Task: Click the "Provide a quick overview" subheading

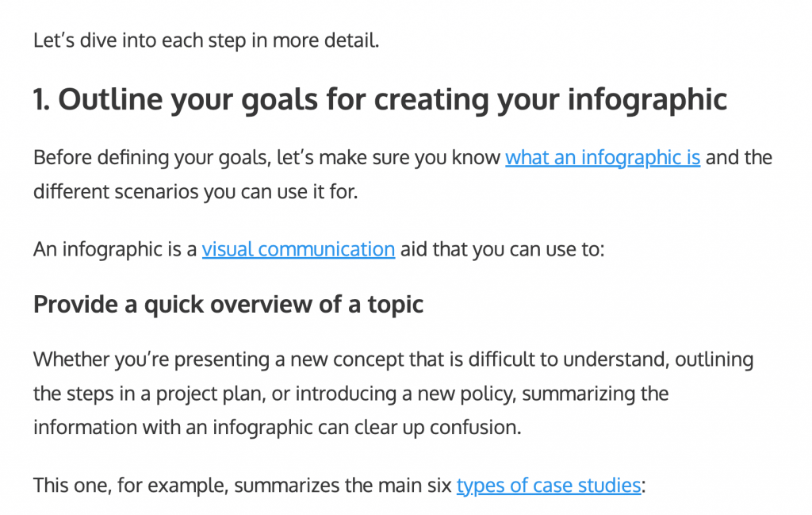Action: click(228, 304)
